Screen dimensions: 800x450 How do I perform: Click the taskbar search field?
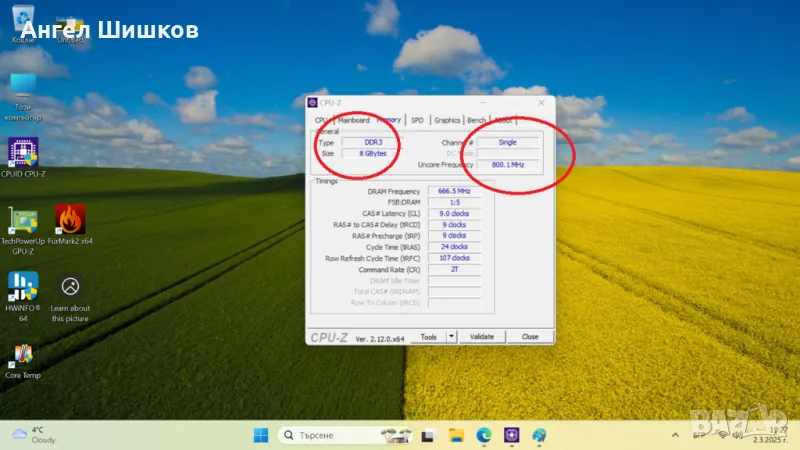coord(330,435)
